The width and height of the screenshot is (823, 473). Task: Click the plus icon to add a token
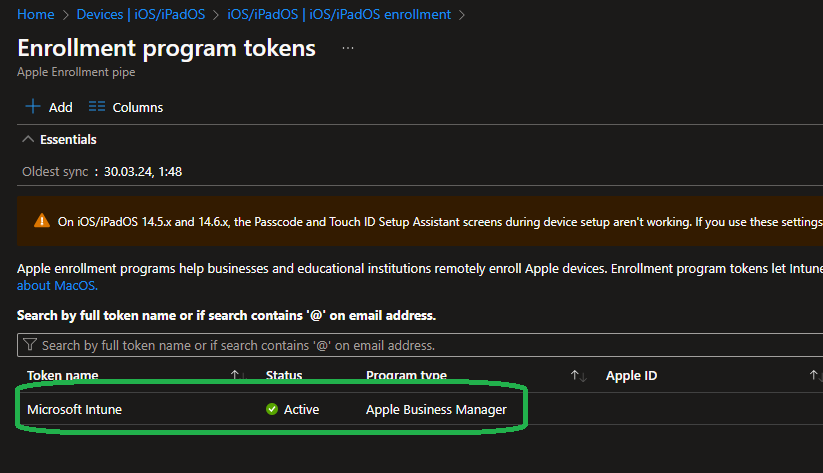tap(33, 107)
